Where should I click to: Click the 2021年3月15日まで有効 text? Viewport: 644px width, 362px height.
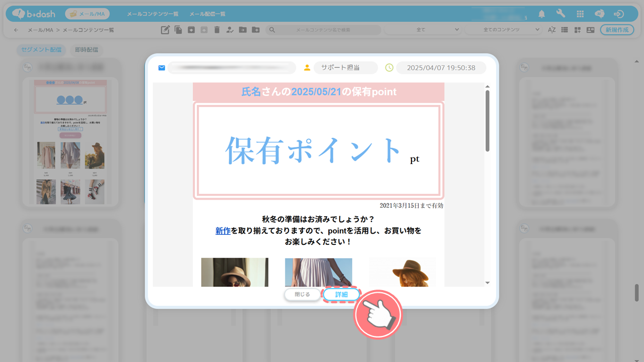411,205
